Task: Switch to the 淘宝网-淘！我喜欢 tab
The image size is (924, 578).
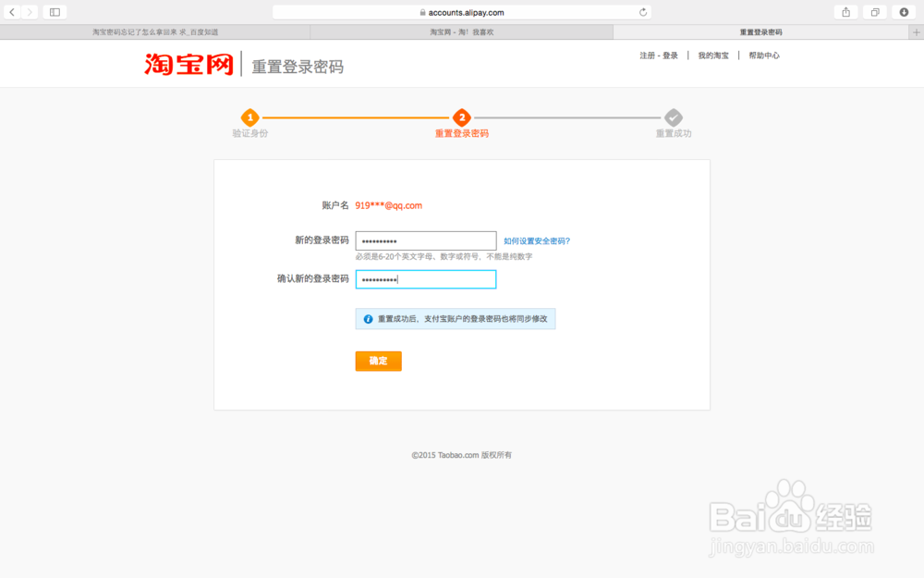Action: click(463, 31)
